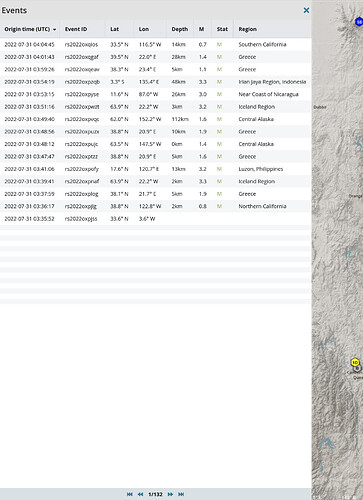Select the Near Coast of Nicaragua event
The image size is (363, 500).
155,94
